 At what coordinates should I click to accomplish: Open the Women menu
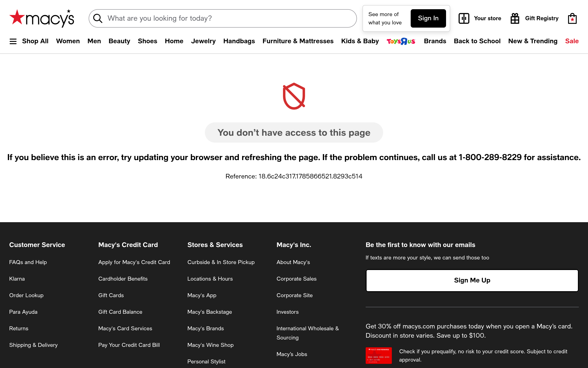click(x=68, y=41)
